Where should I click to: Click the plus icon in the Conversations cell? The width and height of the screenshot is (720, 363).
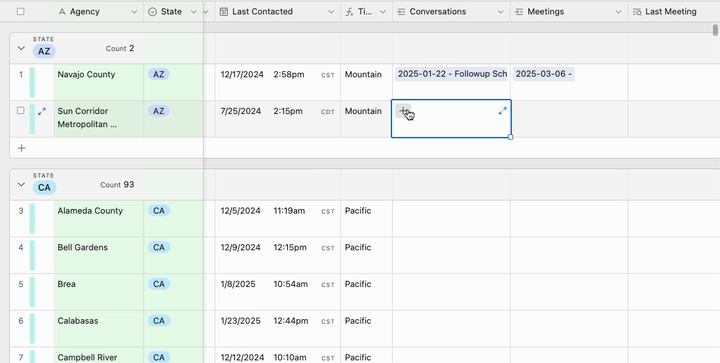coord(403,111)
